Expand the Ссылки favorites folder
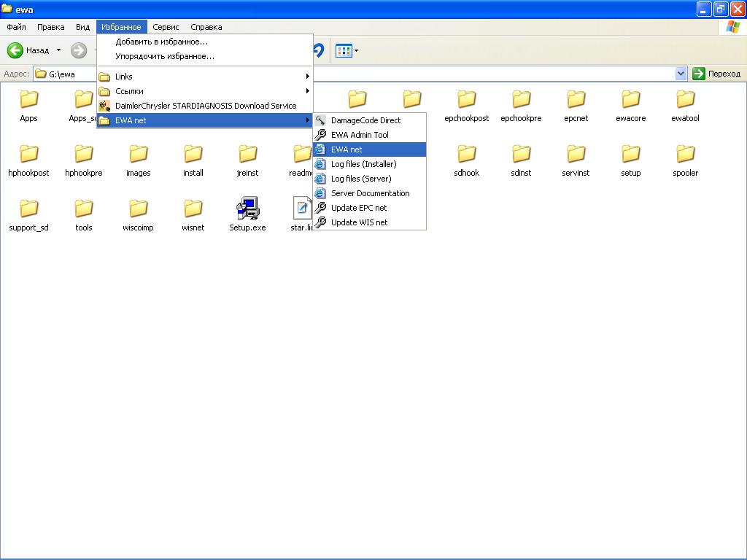Screen dimensions: 747x560 tap(205, 91)
